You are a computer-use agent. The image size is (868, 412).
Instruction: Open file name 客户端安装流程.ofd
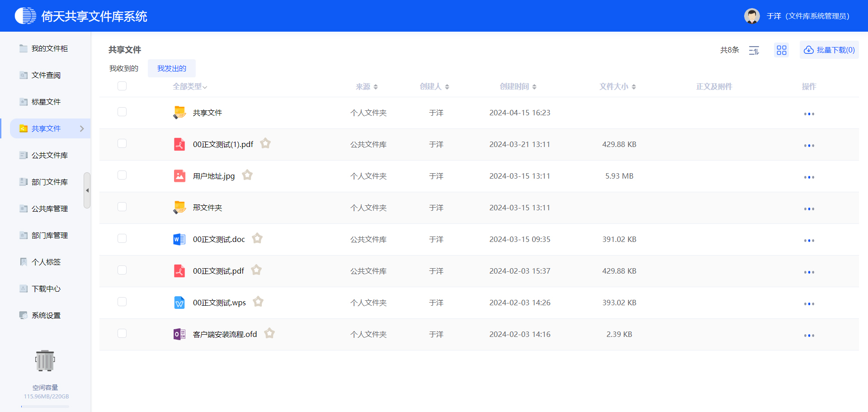click(x=225, y=334)
